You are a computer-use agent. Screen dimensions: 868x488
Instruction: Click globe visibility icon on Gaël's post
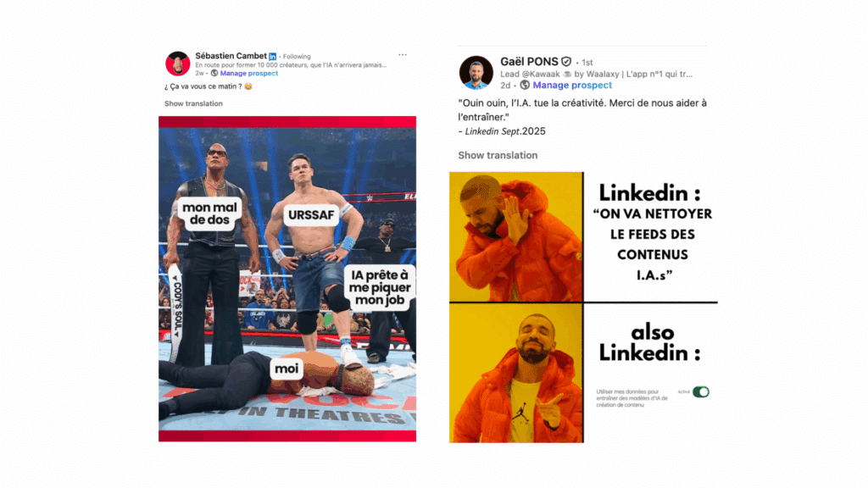525,86
